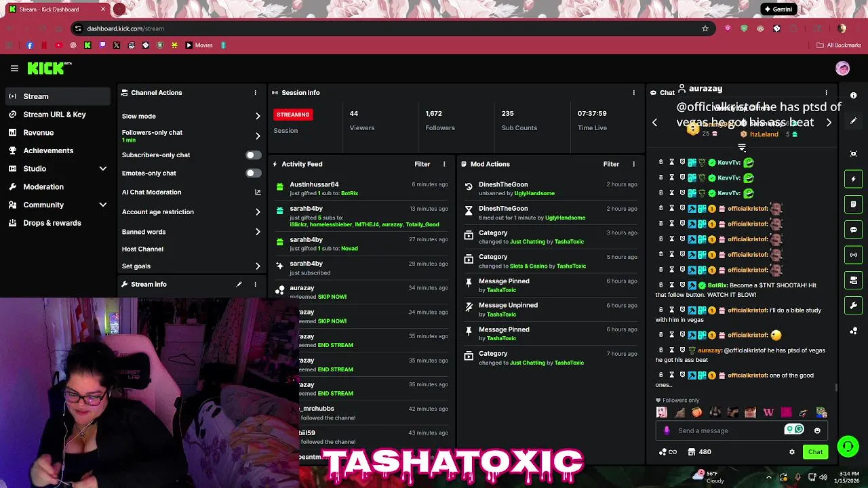Click Austinhussar64 in Activity Feed

[x=314, y=184]
